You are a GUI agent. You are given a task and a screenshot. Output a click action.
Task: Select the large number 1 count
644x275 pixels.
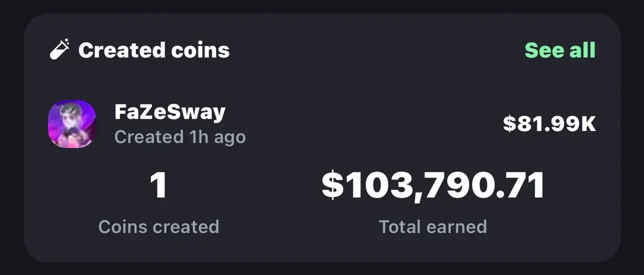159,186
